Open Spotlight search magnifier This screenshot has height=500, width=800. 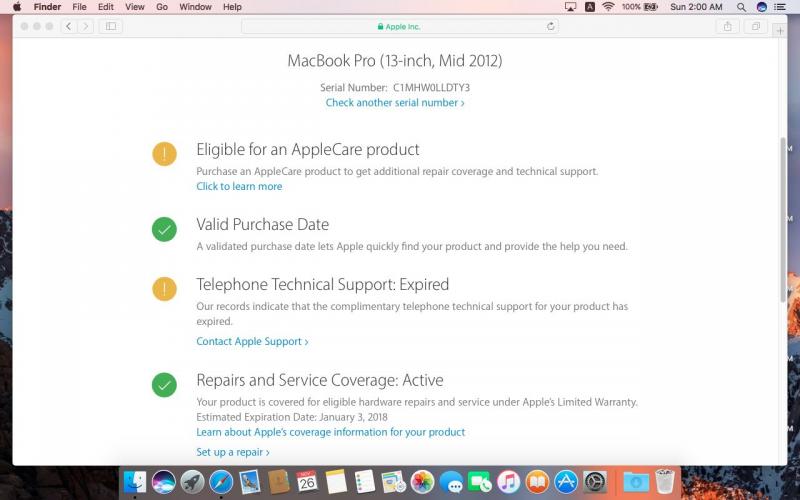(x=741, y=7)
